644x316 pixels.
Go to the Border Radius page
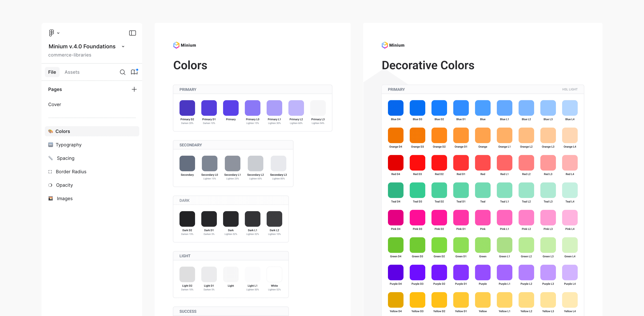(x=71, y=172)
